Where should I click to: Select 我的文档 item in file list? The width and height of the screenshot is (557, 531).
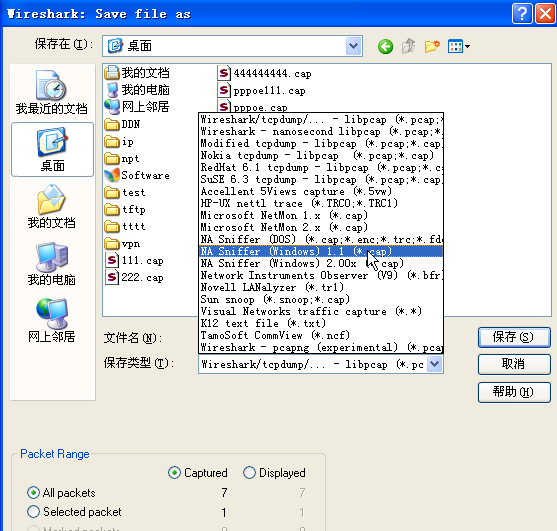point(137,73)
